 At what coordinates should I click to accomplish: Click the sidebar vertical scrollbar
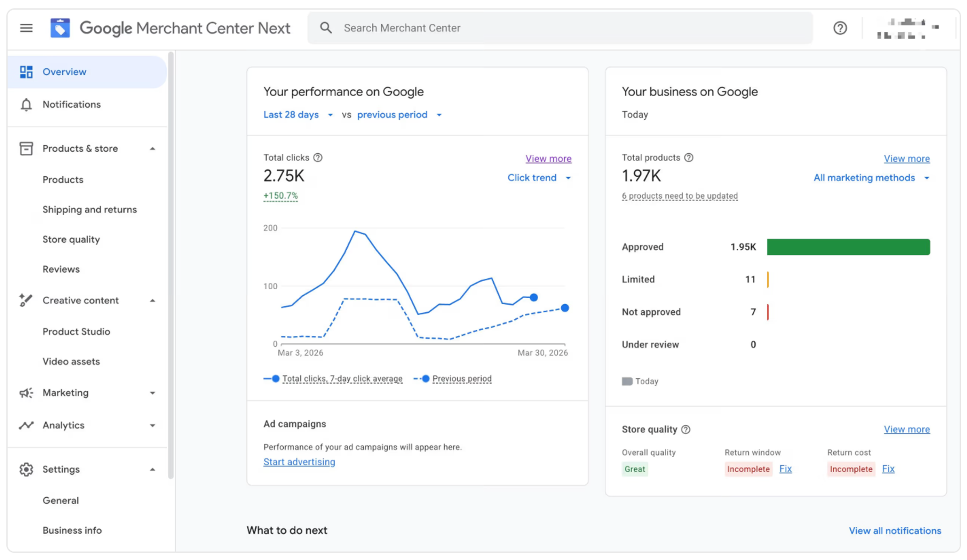tap(171, 265)
